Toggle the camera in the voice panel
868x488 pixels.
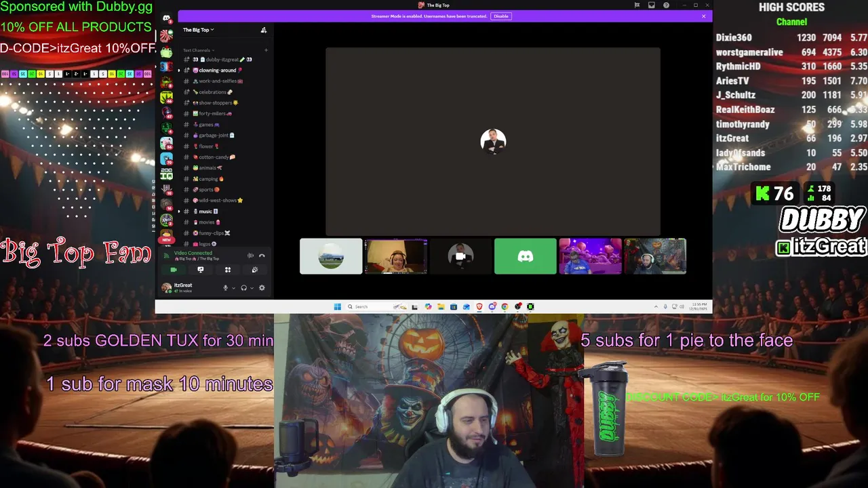(174, 270)
